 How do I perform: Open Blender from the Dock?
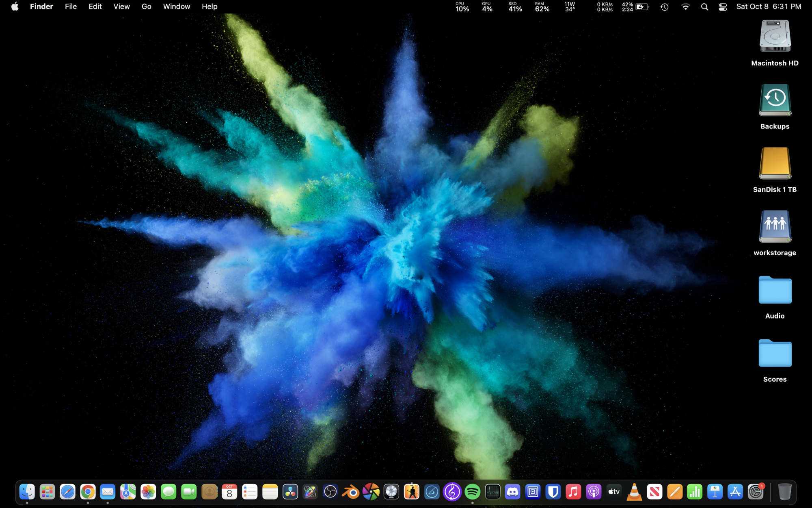(351, 492)
